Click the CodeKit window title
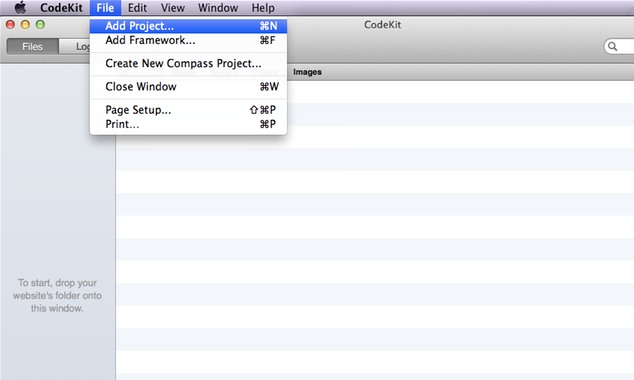The image size is (634, 380). [x=383, y=25]
